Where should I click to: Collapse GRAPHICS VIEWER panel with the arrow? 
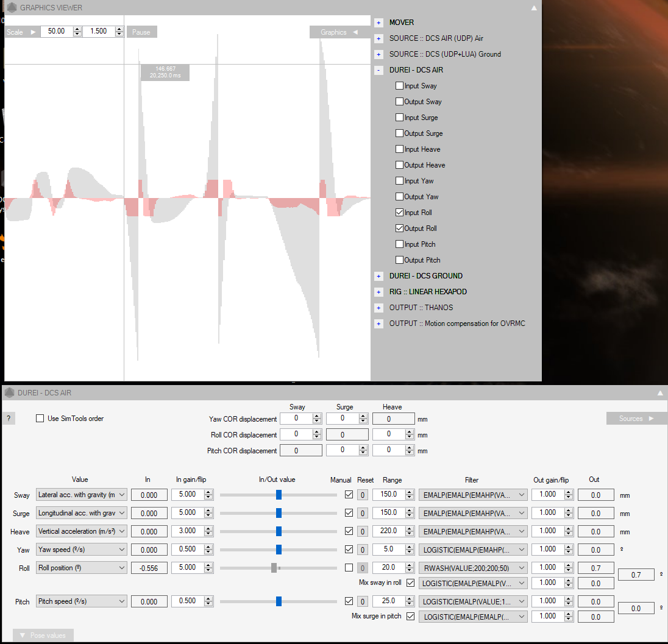(534, 8)
